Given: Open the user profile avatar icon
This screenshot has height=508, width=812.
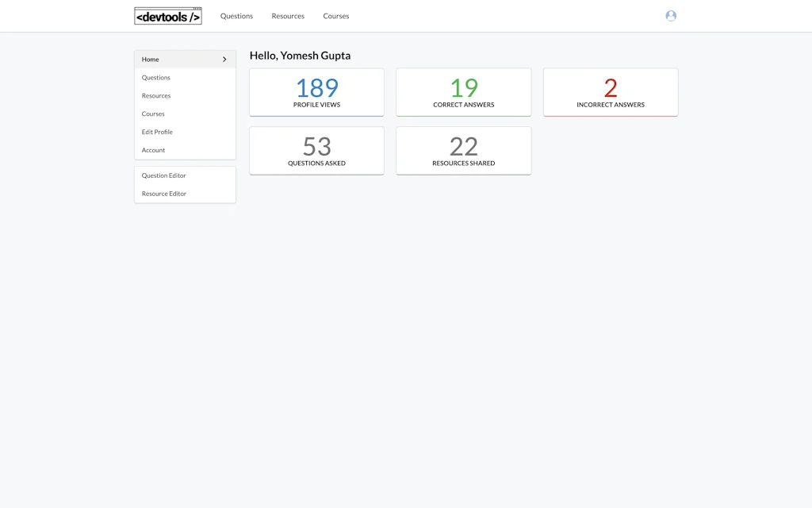Looking at the screenshot, I should point(671,16).
